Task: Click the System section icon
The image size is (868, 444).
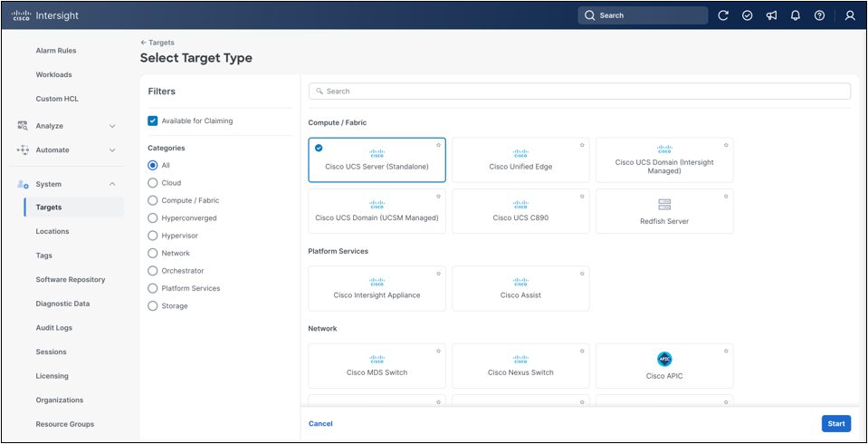Action: 23,184
